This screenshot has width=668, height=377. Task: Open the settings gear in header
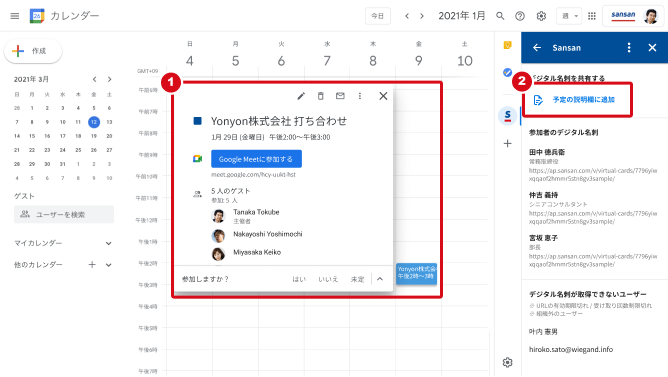[541, 16]
